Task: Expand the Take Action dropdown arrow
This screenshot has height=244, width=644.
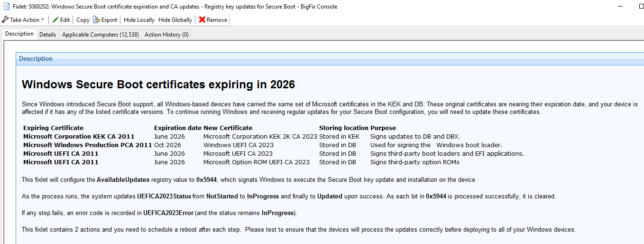Action: [x=43, y=20]
